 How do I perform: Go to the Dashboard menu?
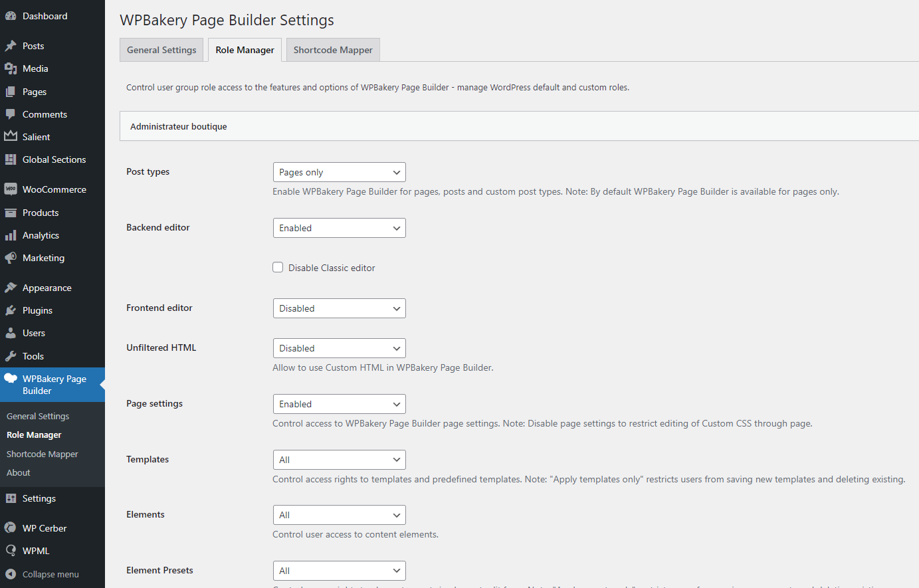(45, 16)
